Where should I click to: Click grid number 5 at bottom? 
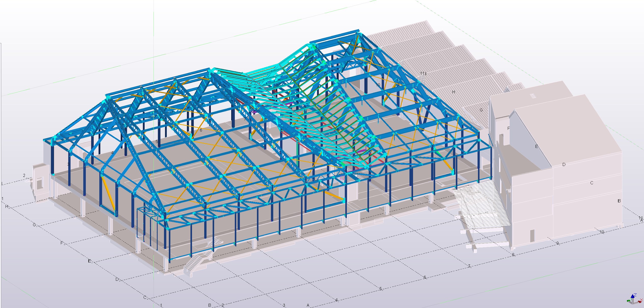point(380,289)
